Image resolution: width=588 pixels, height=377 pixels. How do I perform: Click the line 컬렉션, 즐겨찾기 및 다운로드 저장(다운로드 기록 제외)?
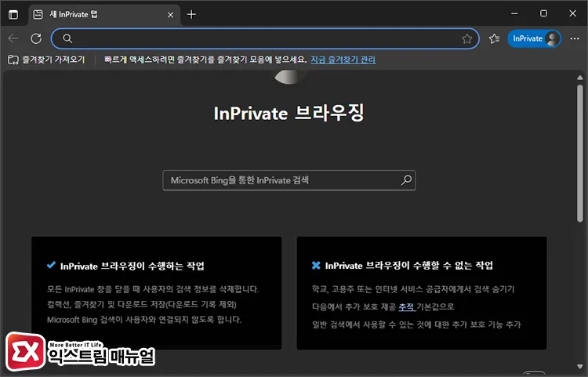[x=142, y=304]
